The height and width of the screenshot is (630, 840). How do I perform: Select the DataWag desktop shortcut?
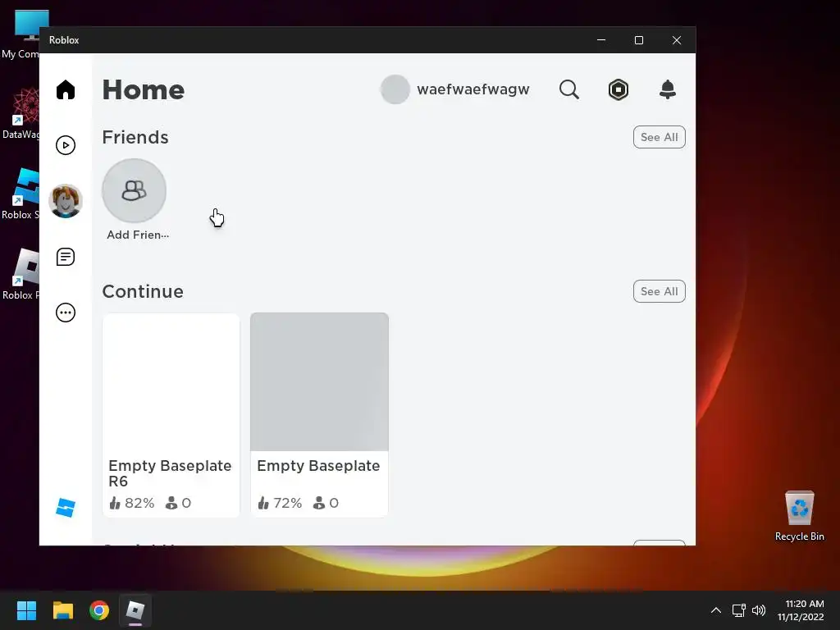pos(21,113)
